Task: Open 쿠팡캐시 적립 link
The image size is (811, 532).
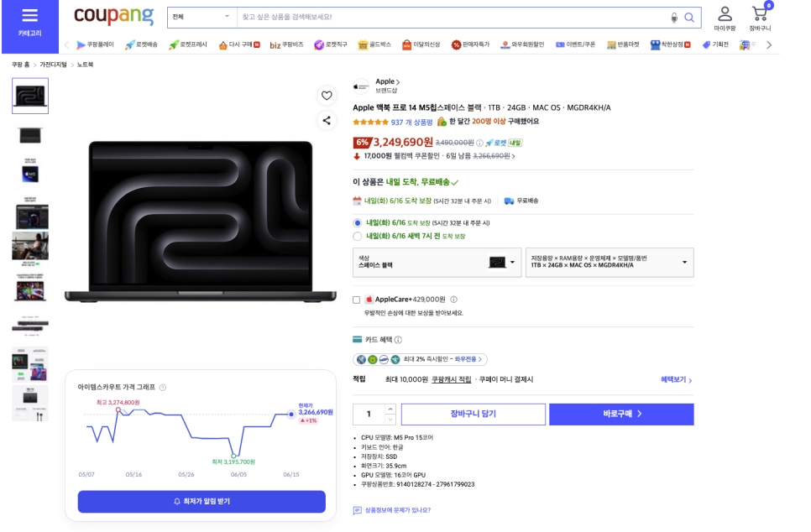Action: [x=452, y=379]
